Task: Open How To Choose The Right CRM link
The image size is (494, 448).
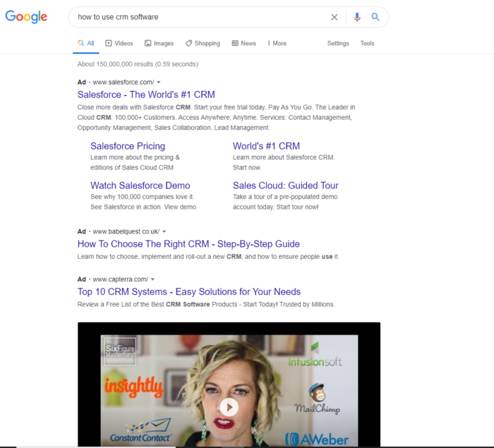Action: [188, 244]
